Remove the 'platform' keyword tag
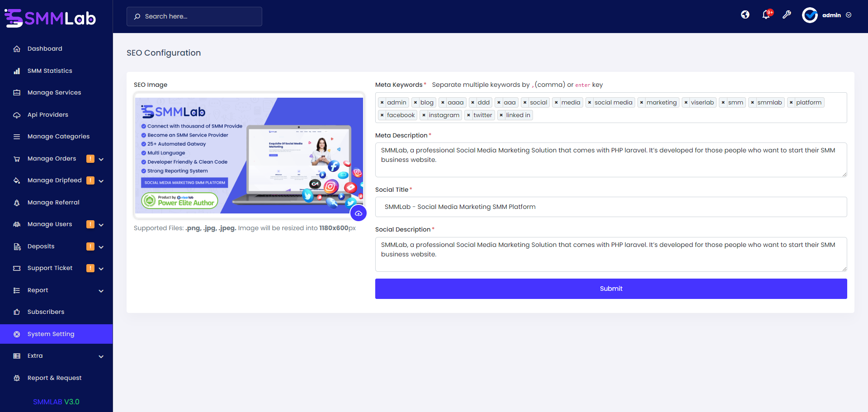Image resolution: width=868 pixels, height=412 pixels. click(x=791, y=103)
